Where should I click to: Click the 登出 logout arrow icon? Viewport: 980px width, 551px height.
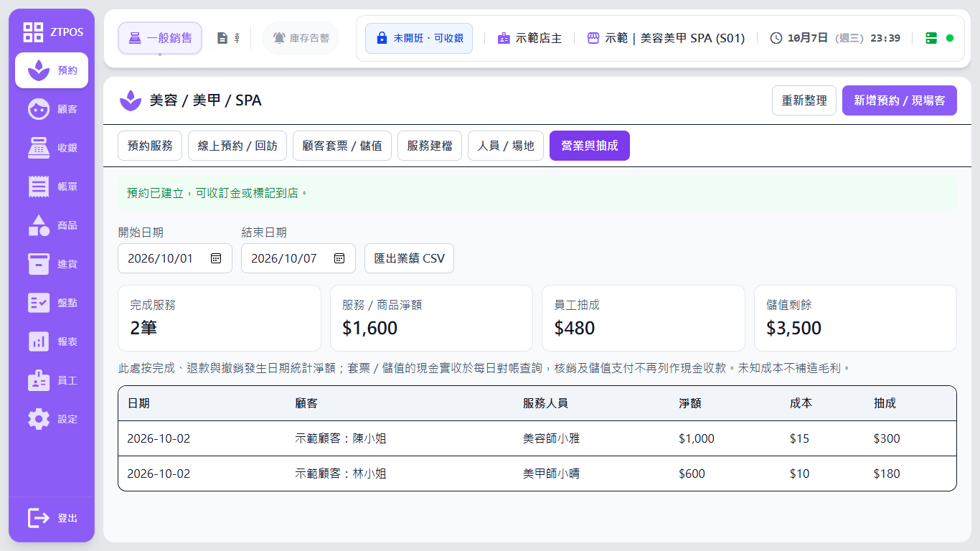pyautogui.click(x=39, y=518)
